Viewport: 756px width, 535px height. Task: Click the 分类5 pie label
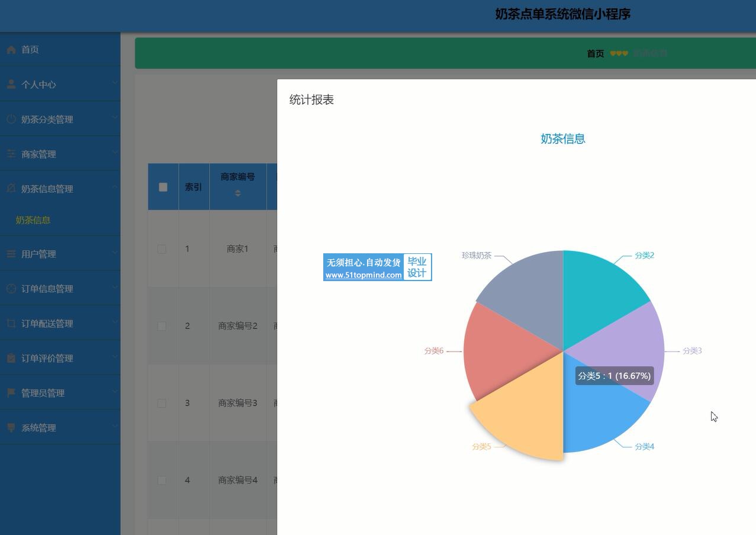(481, 447)
